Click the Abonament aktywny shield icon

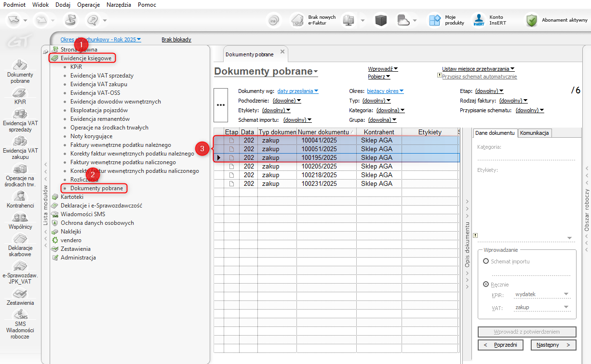532,20
